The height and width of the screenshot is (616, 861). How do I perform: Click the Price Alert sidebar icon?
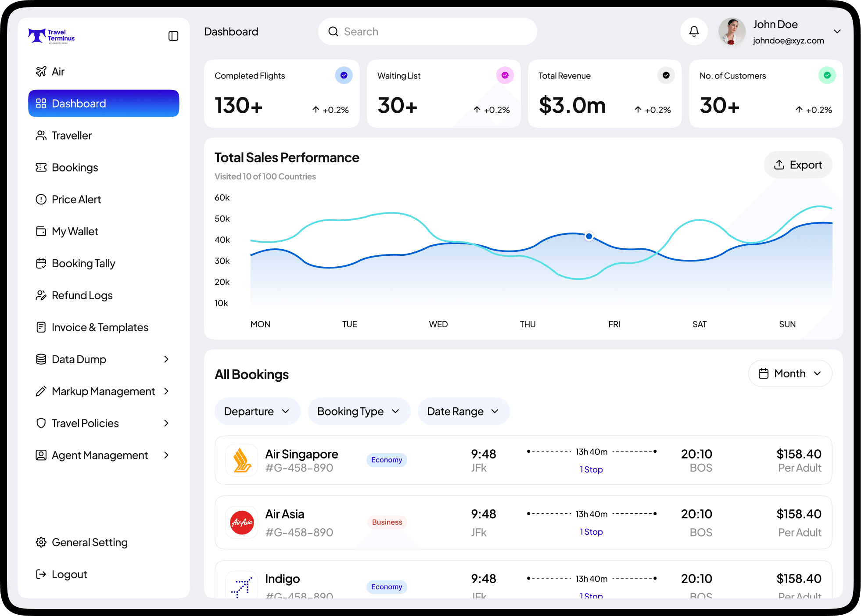(41, 200)
